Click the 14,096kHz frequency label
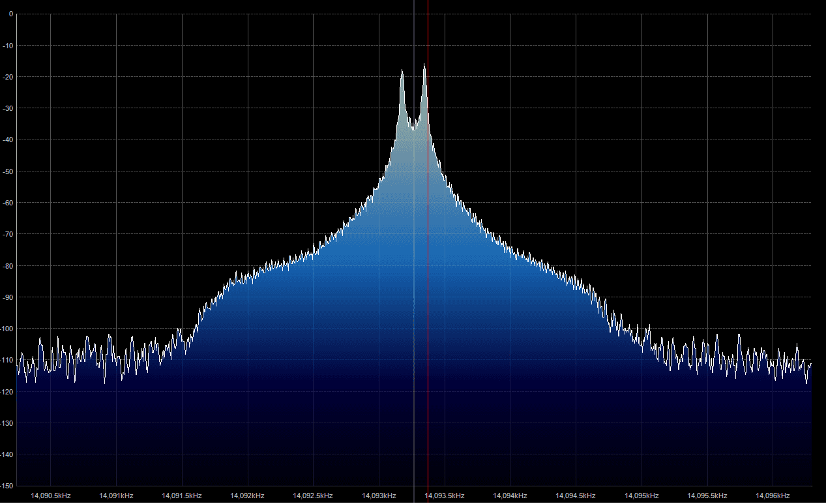The height and width of the screenshot is (504, 826). click(773, 496)
